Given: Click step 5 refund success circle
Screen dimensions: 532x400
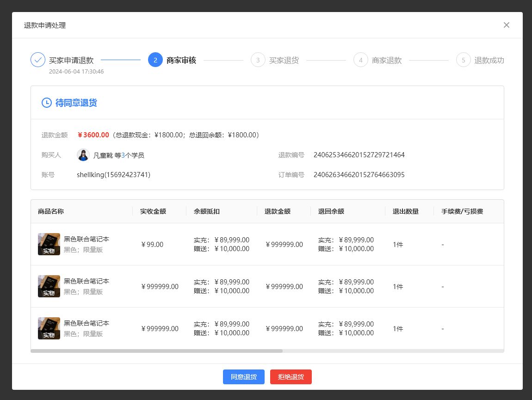Looking at the screenshot, I should tap(464, 60).
